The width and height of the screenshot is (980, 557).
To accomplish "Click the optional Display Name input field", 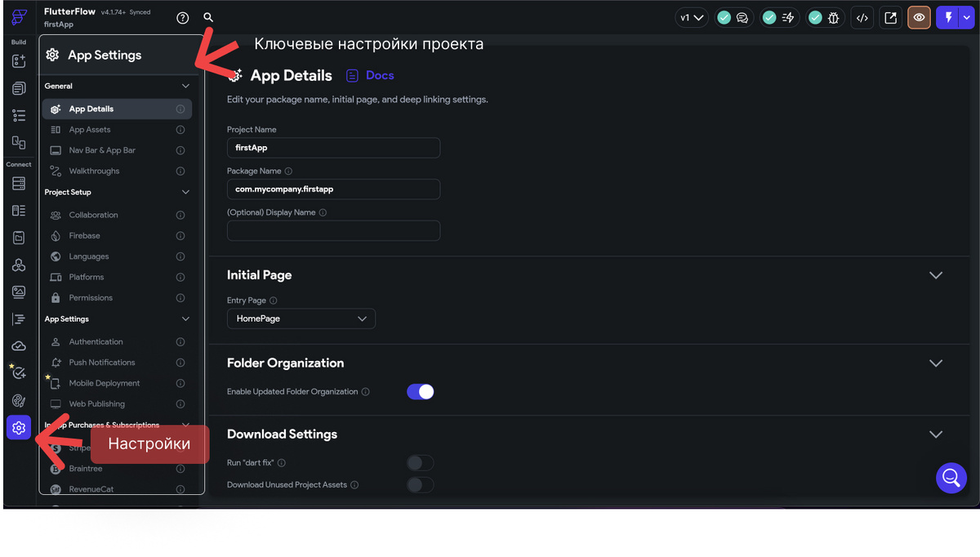I will 333,230.
